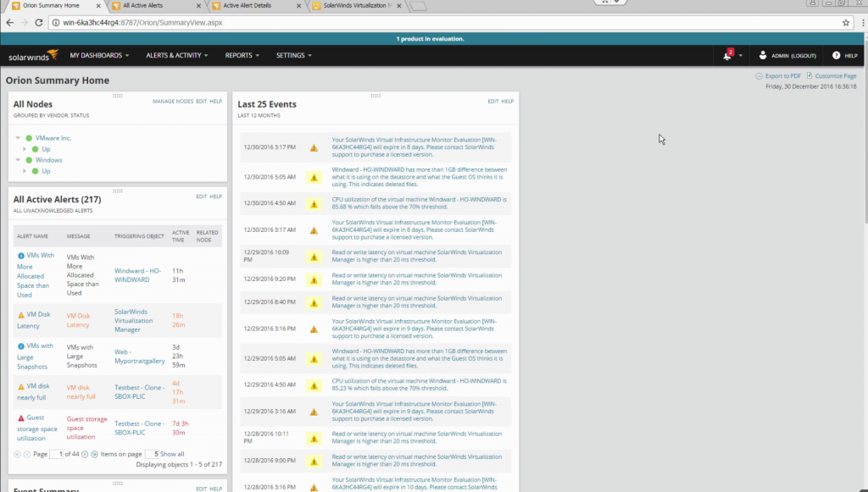This screenshot has height=492, width=868.
Task: Open the dropdown arrow beside notifications bell
Action: pos(741,56)
